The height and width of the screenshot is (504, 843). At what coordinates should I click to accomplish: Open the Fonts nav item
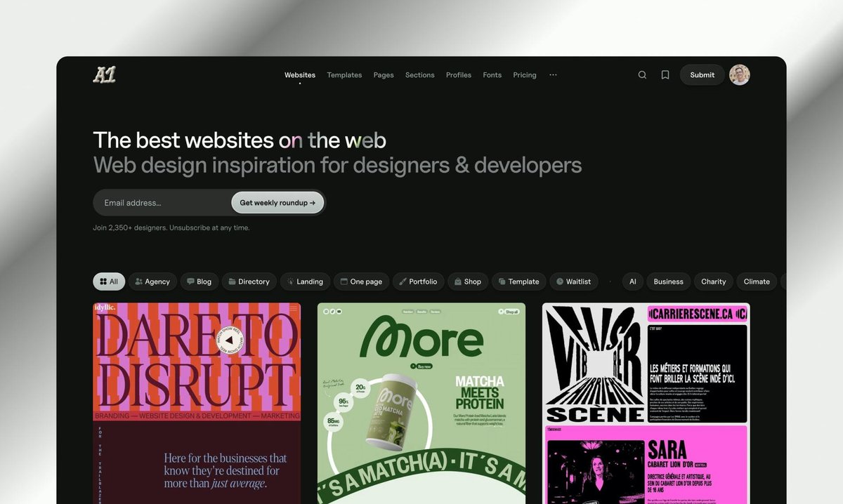coord(492,75)
